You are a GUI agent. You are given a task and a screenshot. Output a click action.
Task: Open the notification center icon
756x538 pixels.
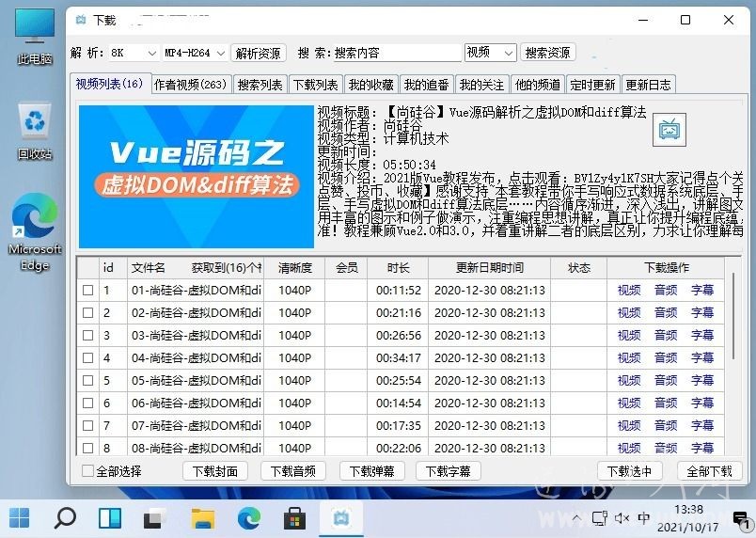pyautogui.click(x=740, y=520)
